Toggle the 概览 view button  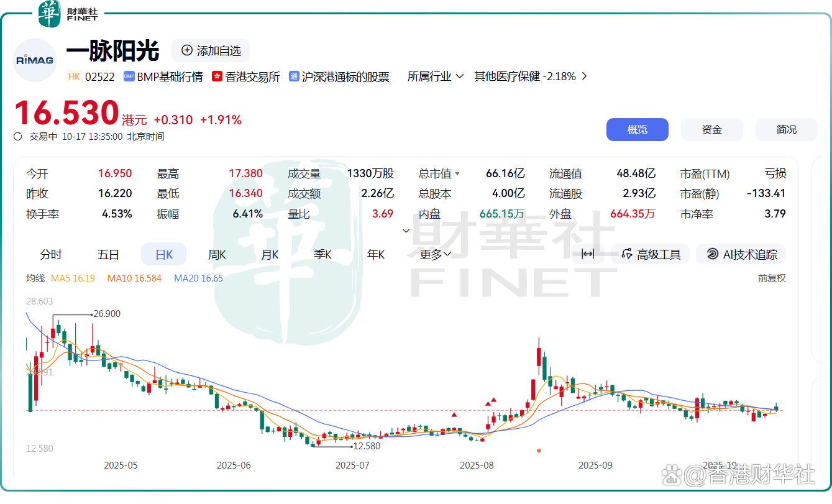638,129
